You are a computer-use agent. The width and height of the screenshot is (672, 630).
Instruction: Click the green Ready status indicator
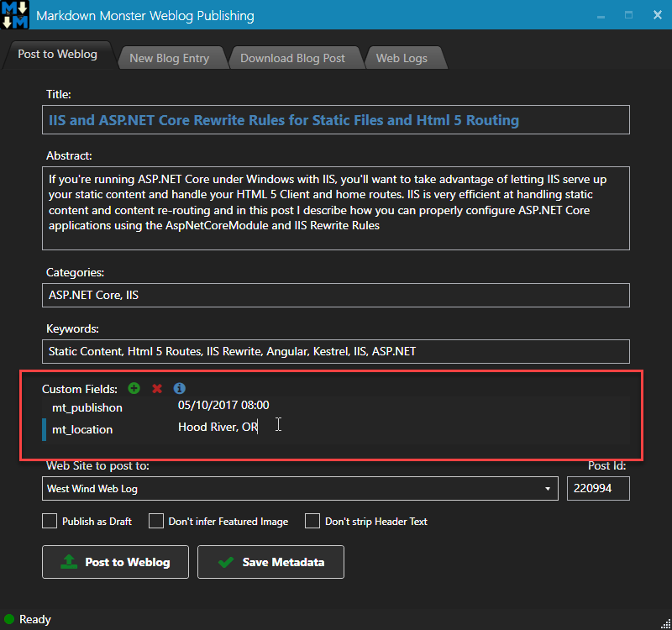9,619
